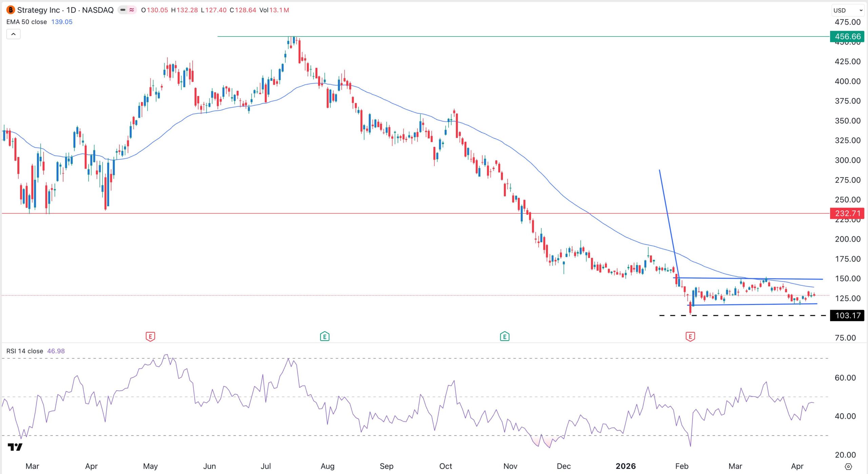Open the red earnings marker near February

pos(690,337)
